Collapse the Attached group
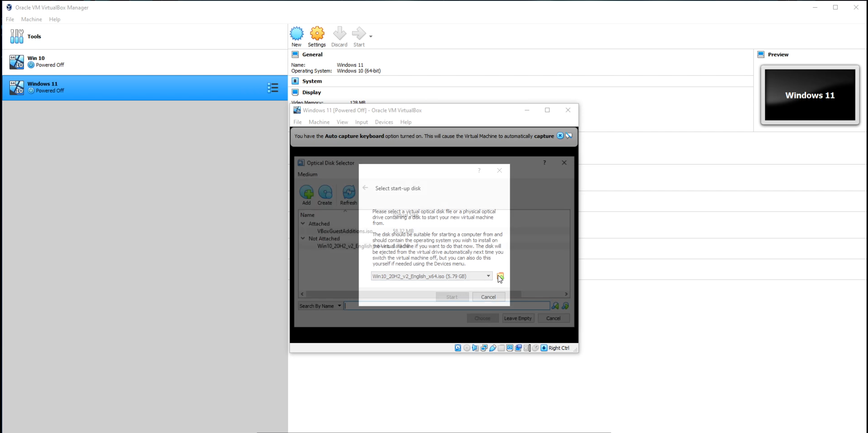 click(303, 223)
